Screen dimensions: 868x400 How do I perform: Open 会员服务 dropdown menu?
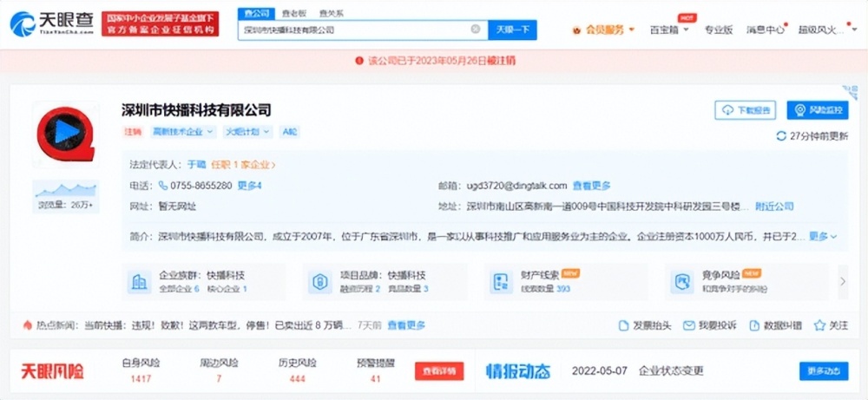click(x=604, y=30)
